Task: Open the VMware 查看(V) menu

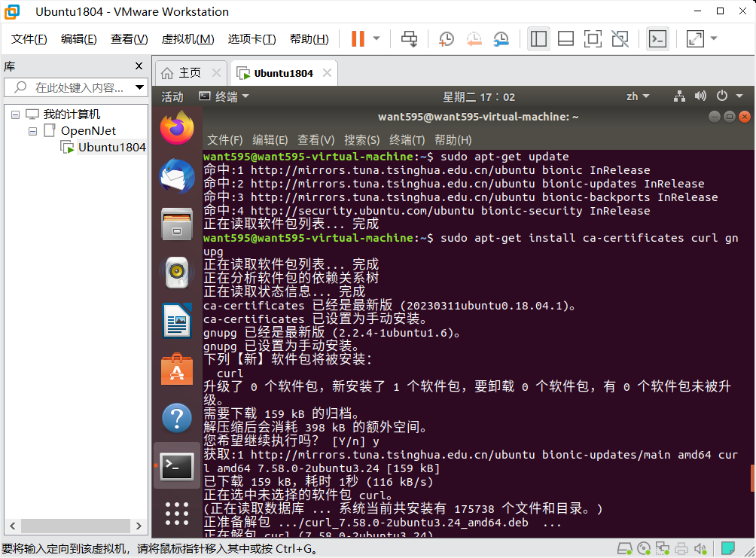Action: (x=130, y=39)
